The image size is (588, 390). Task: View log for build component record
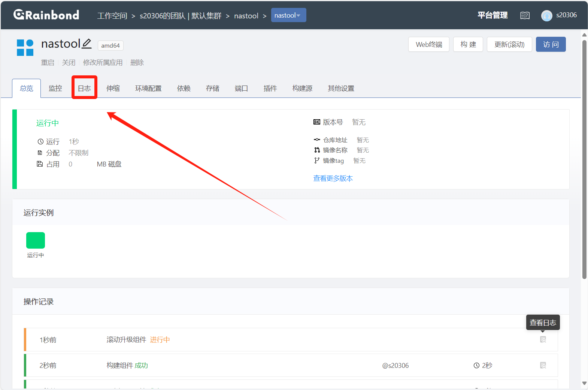pyautogui.click(x=543, y=365)
